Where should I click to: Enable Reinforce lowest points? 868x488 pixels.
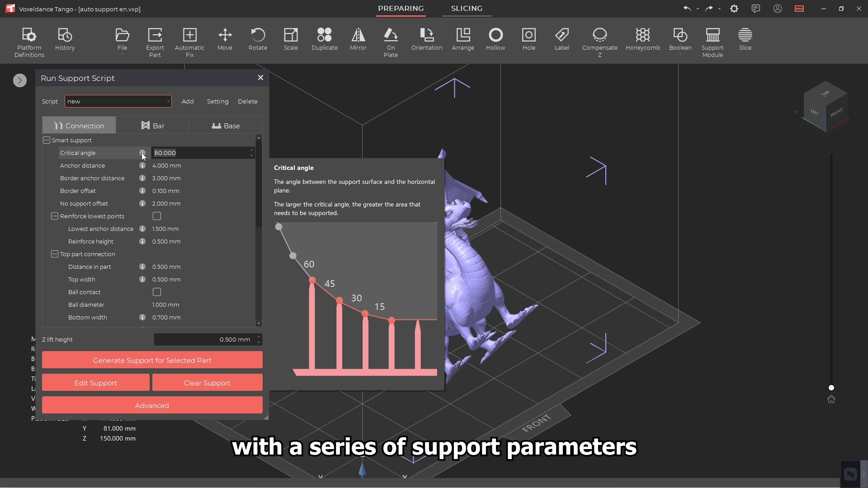(157, 216)
